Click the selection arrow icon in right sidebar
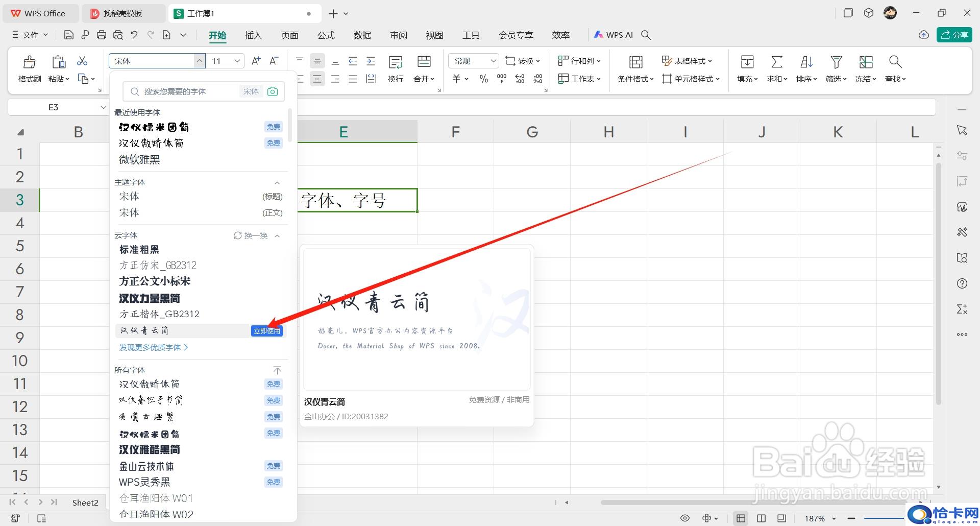Viewport: 980px width, 526px height. point(962,130)
